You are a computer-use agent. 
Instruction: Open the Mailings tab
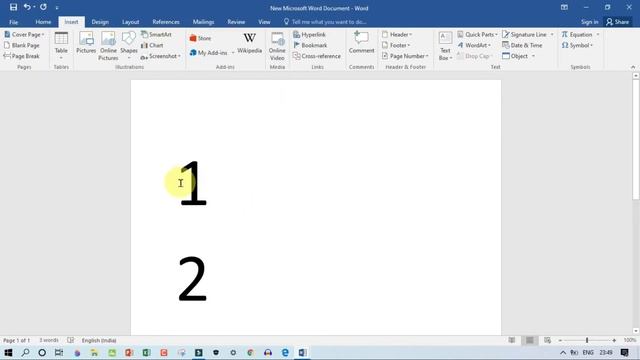[203, 22]
